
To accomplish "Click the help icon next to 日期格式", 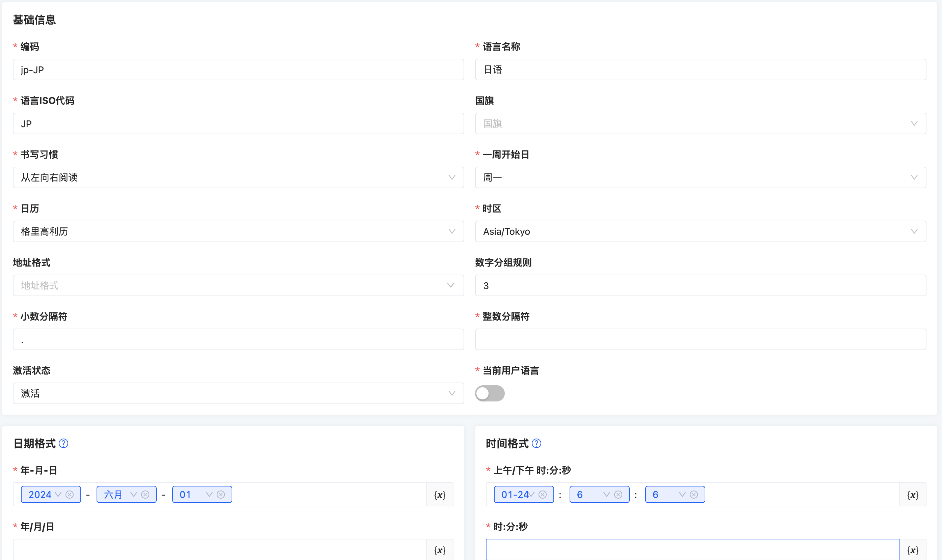I will (63, 443).
